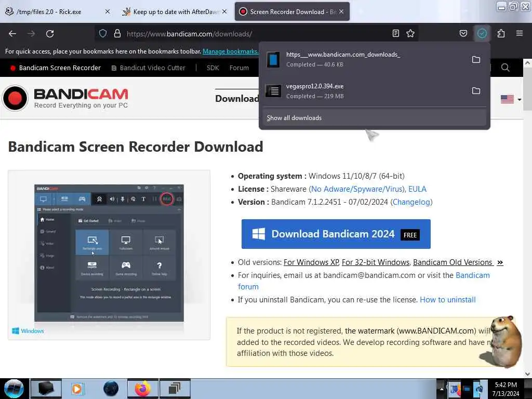
Task: Click page scrollbar down arrow
Action: (527, 374)
